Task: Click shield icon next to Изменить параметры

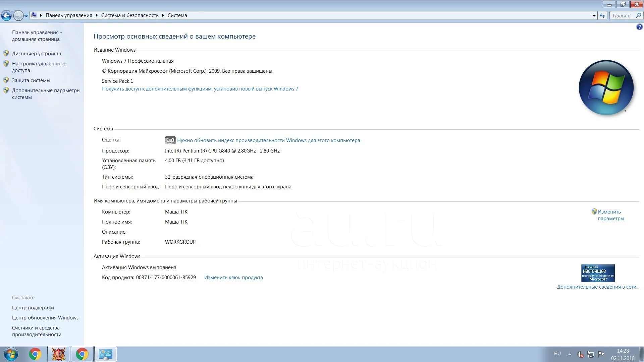Action: [594, 212]
